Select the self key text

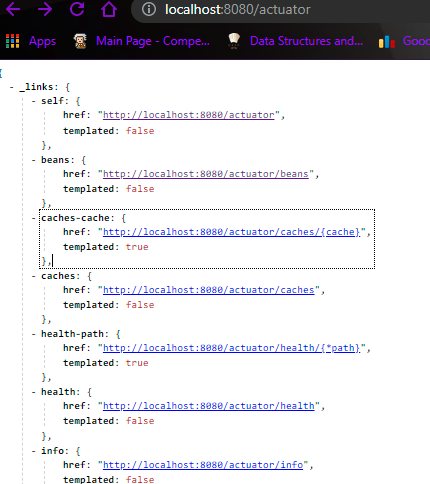pyautogui.click(x=52, y=101)
